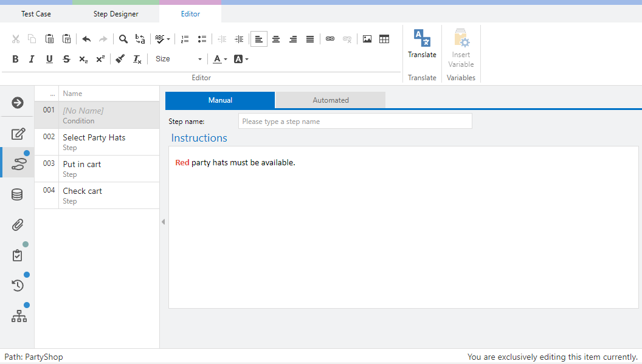Click the insert link icon

point(330,39)
